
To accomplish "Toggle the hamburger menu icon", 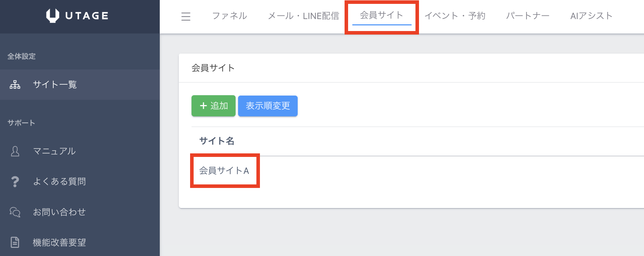I will coord(186,16).
